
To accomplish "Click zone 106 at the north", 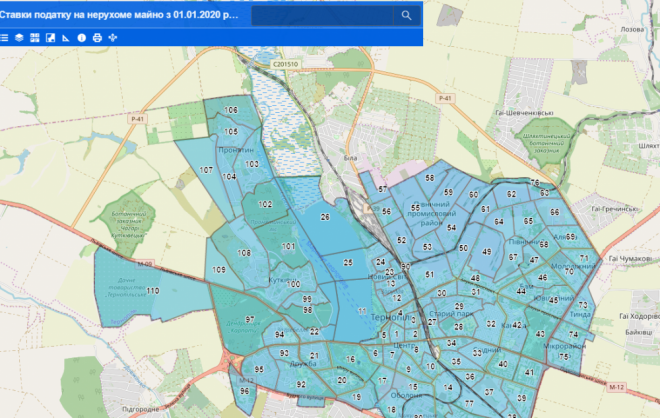I will click(231, 110).
